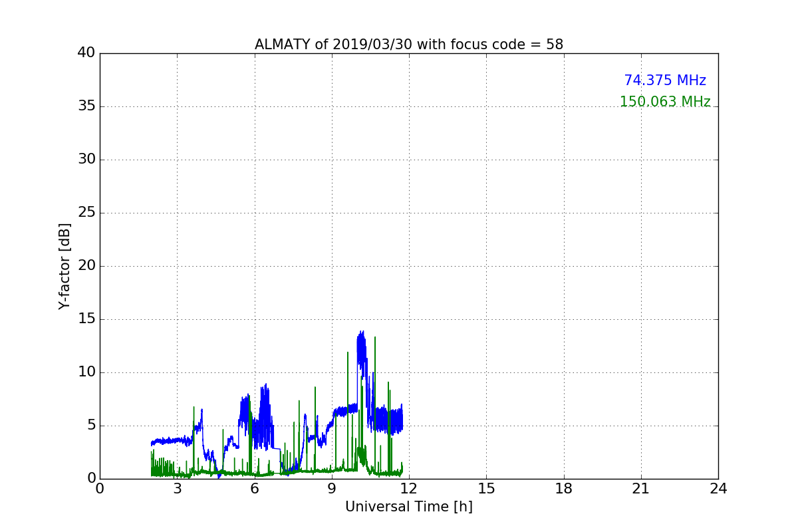Click x-axis tick label 6
Viewport: 798px width, 532px height.
pos(255,489)
